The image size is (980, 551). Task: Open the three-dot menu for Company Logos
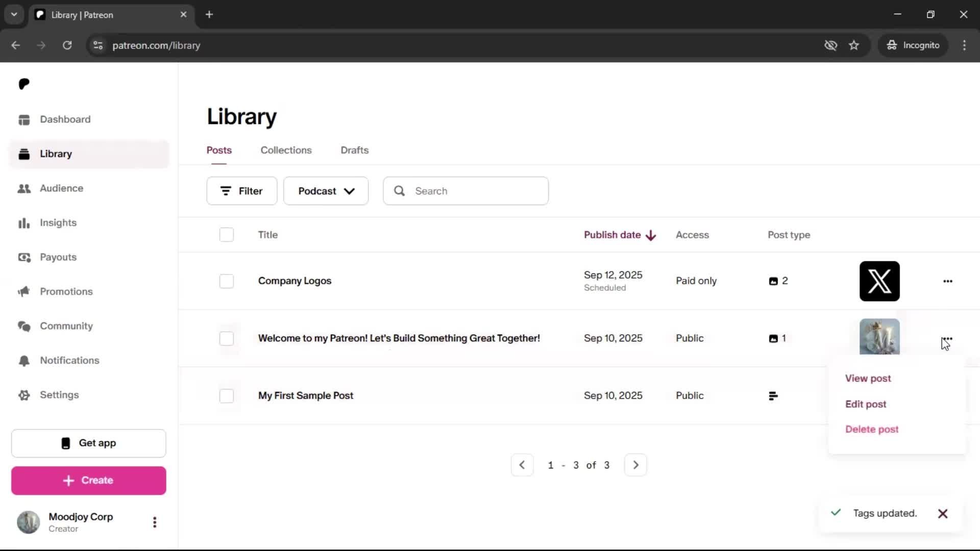(x=948, y=281)
